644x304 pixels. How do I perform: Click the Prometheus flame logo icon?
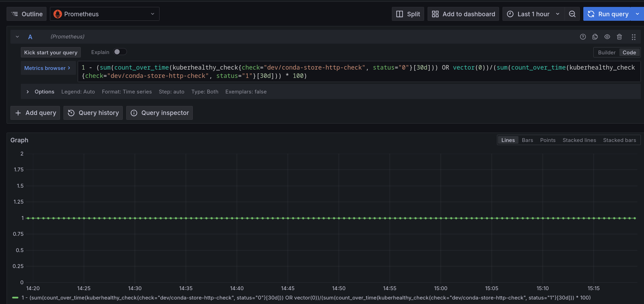[58, 14]
